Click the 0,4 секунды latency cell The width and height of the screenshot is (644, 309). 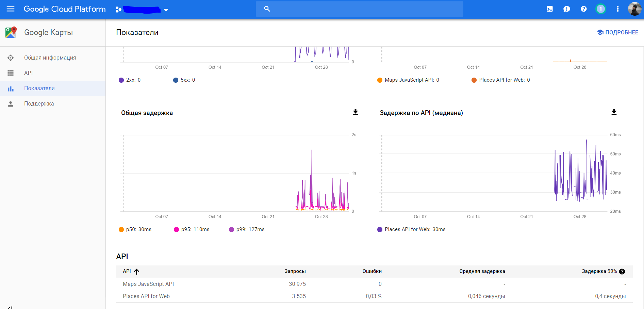point(610,296)
